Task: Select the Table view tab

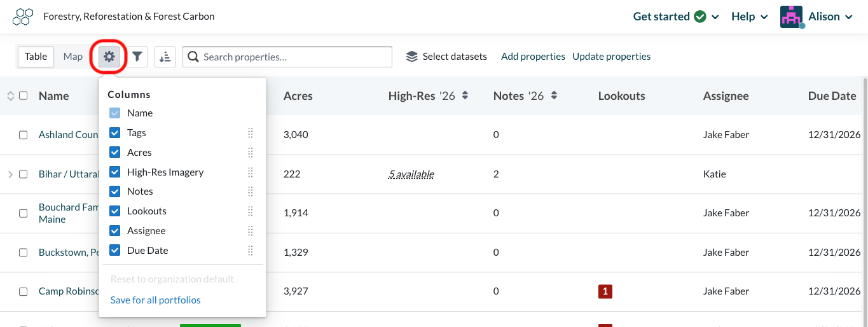Action: (x=36, y=57)
